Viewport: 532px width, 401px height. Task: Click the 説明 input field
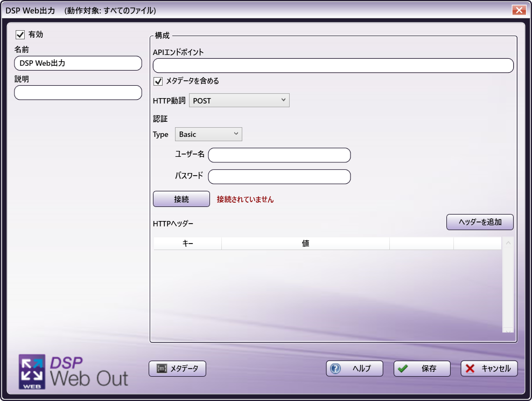tap(78, 93)
